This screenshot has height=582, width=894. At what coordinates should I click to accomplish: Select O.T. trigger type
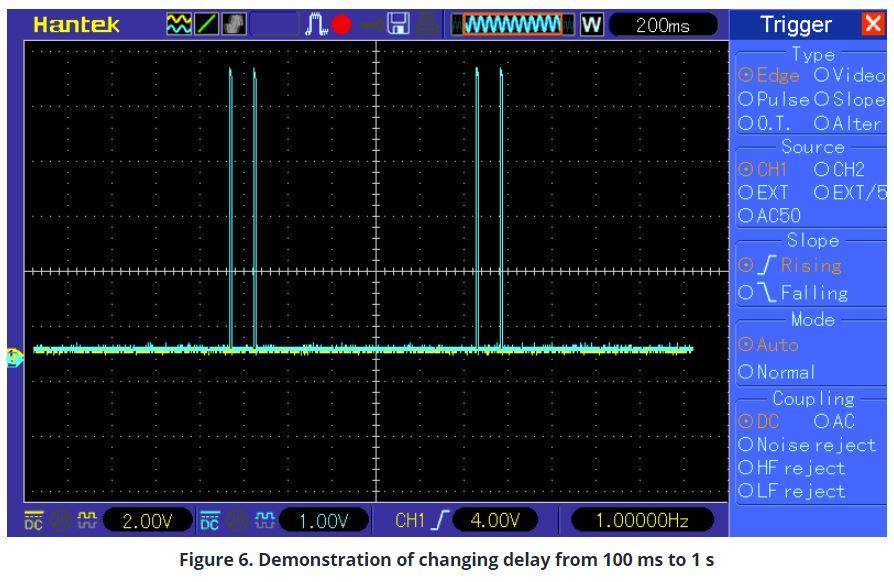tap(765, 123)
